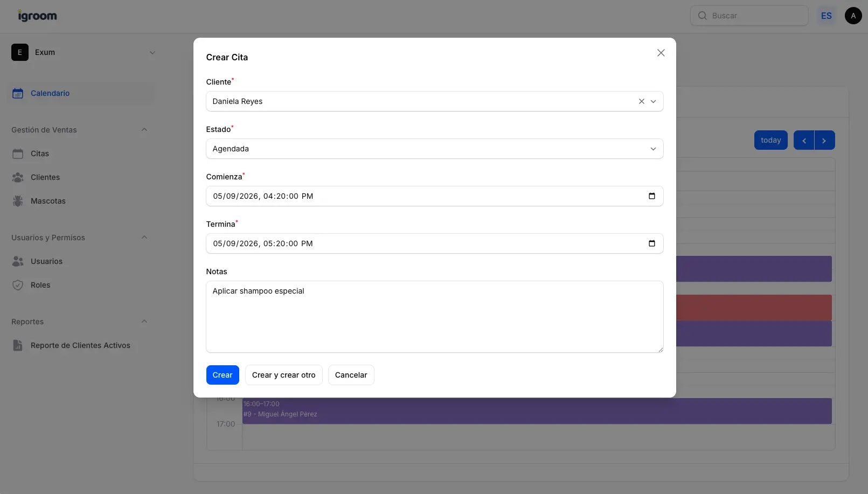
Task: Click Crear y crear otro button
Action: pos(283,375)
